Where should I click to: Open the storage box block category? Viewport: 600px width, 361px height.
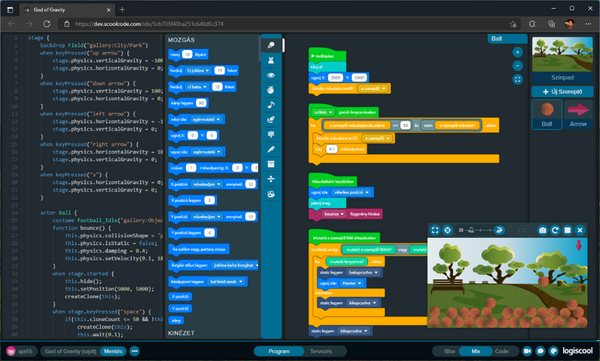click(271, 164)
